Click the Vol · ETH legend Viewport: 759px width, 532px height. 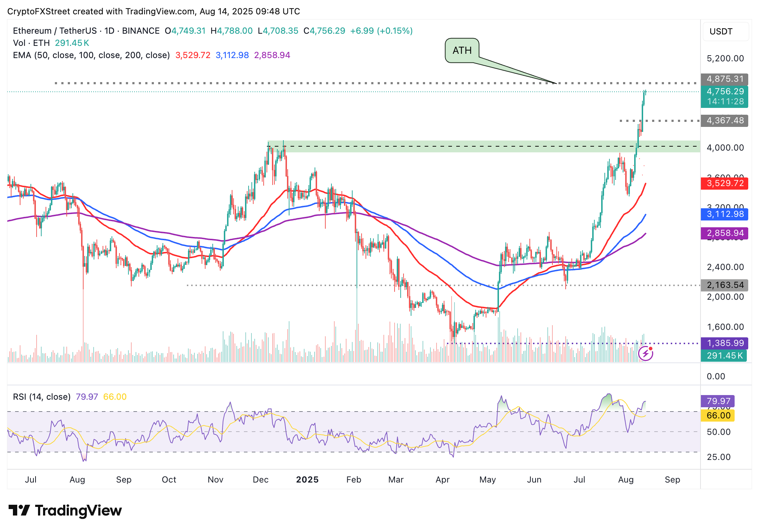coord(31,43)
